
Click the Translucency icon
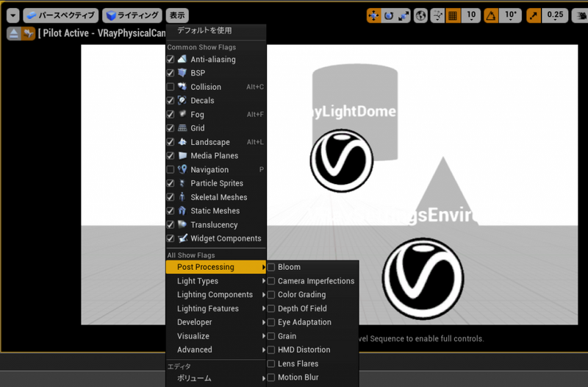tap(182, 224)
